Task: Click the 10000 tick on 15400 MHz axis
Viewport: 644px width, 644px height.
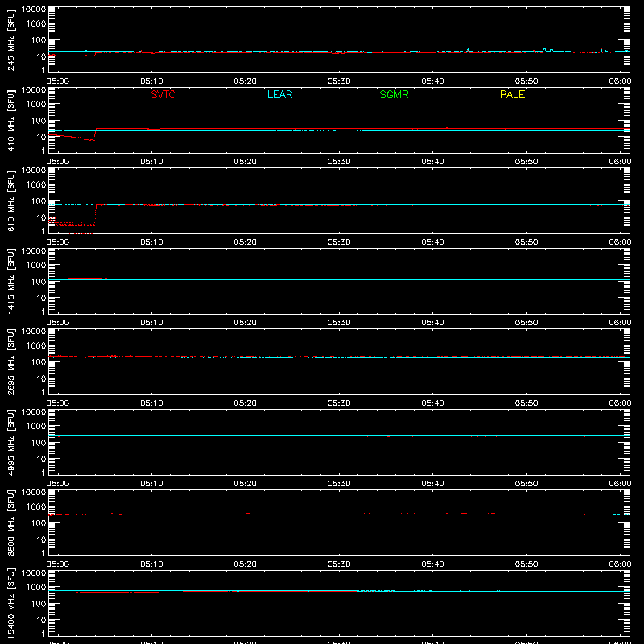Action: click(34, 573)
